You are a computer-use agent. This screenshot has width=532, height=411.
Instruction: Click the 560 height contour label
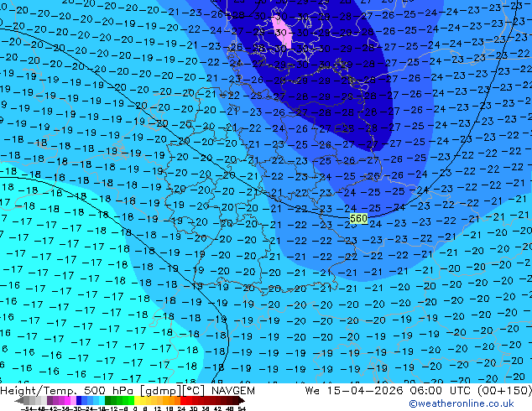pyautogui.click(x=358, y=219)
